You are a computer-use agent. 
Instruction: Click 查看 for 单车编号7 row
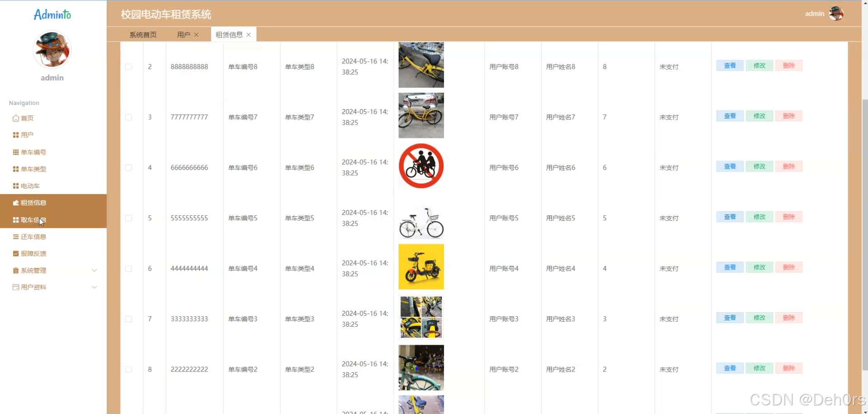pos(730,116)
